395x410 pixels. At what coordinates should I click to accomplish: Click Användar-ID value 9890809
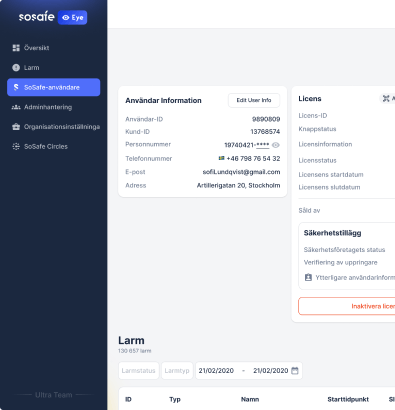266,119
